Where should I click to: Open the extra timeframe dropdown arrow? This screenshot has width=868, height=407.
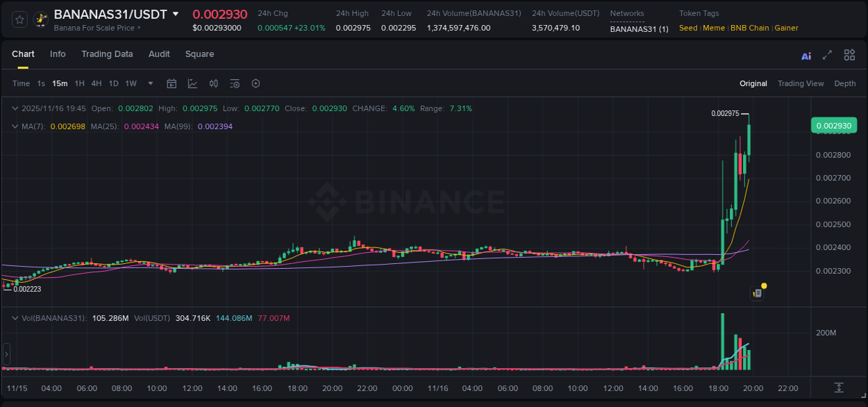tap(149, 83)
